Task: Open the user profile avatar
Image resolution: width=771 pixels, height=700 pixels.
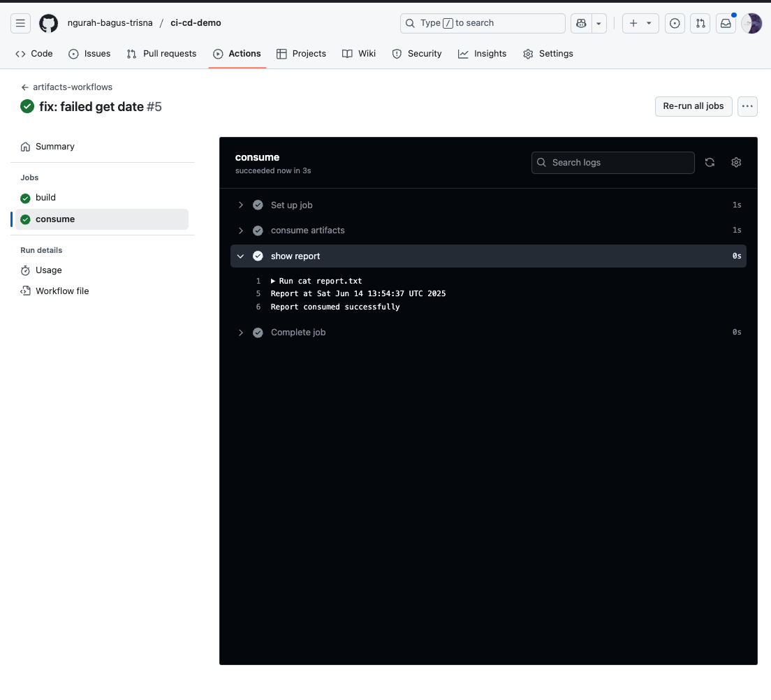Action: 751,23
